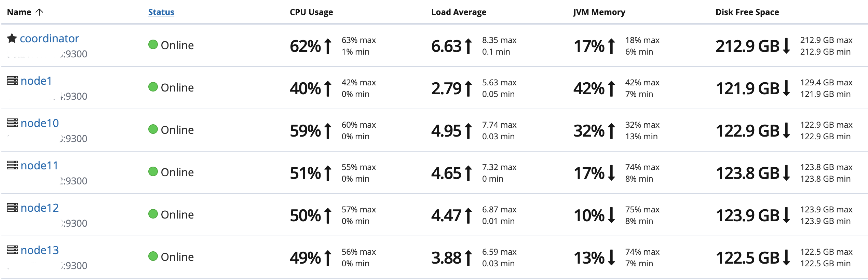Open the node10 details link
The image size is (868, 280).
coord(40,123)
